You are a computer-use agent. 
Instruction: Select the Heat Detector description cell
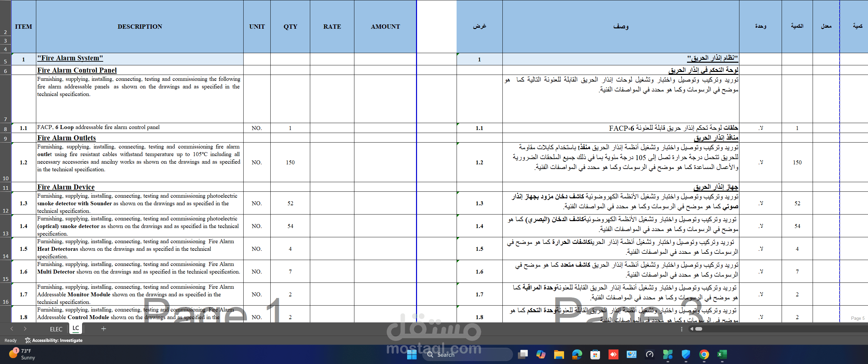pyautogui.click(x=140, y=248)
